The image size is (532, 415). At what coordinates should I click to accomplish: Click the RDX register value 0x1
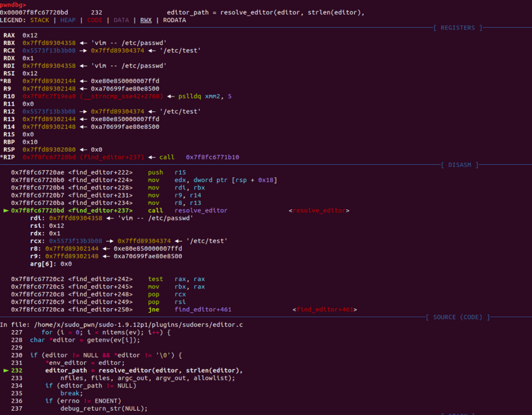click(x=28, y=58)
